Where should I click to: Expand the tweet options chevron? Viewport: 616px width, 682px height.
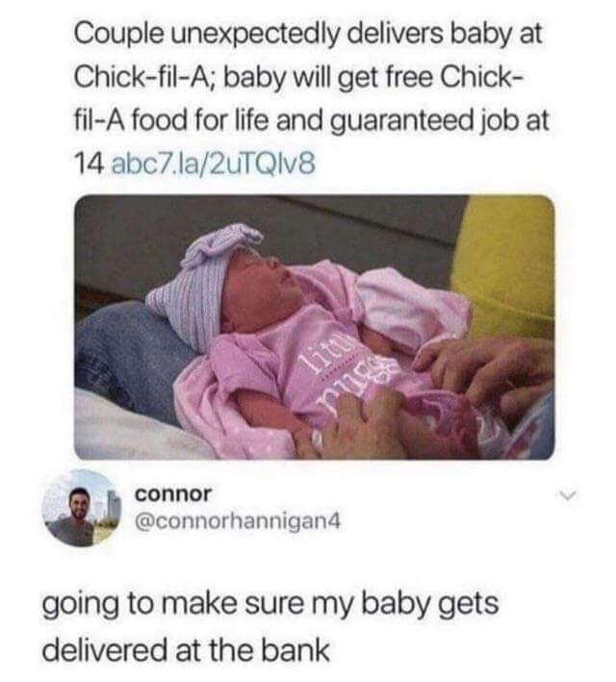click(x=568, y=495)
